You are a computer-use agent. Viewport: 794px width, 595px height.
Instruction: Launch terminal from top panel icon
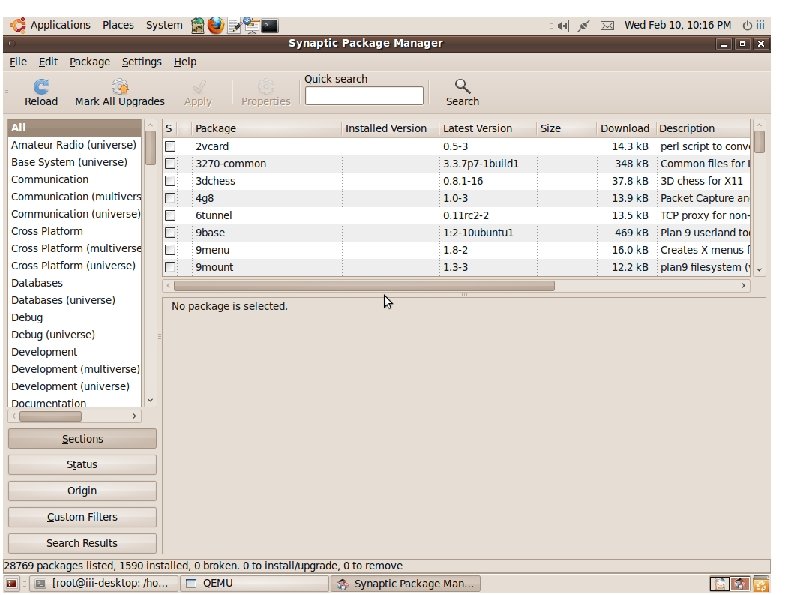pos(269,25)
